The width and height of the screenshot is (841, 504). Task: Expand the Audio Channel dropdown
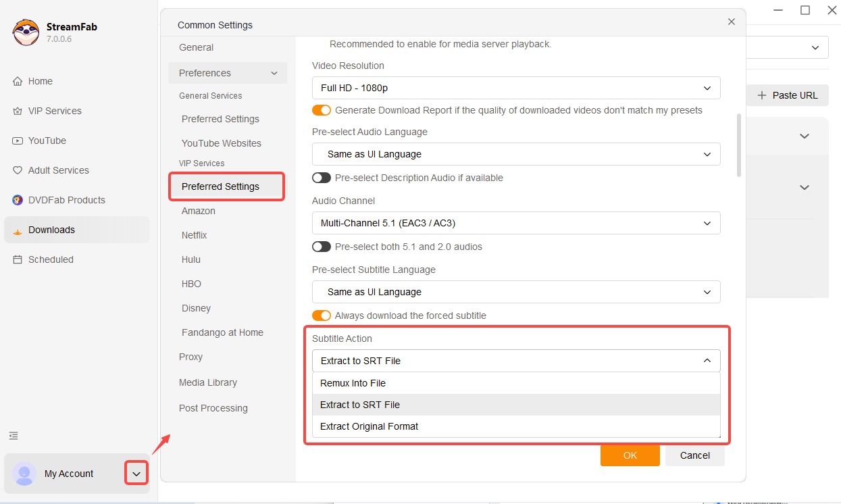click(x=707, y=223)
